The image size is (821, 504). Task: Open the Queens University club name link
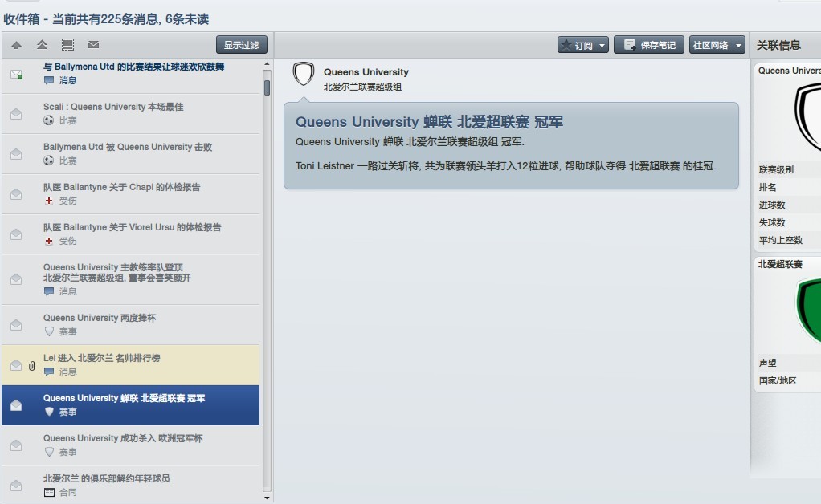pyautogui.click(x=366, y=72)
